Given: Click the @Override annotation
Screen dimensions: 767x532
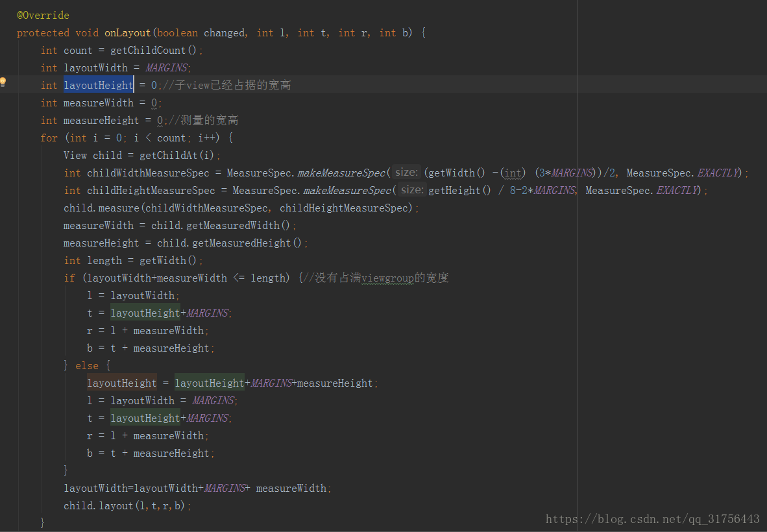Looking at the screenshot, I should [x=42, y=14].
